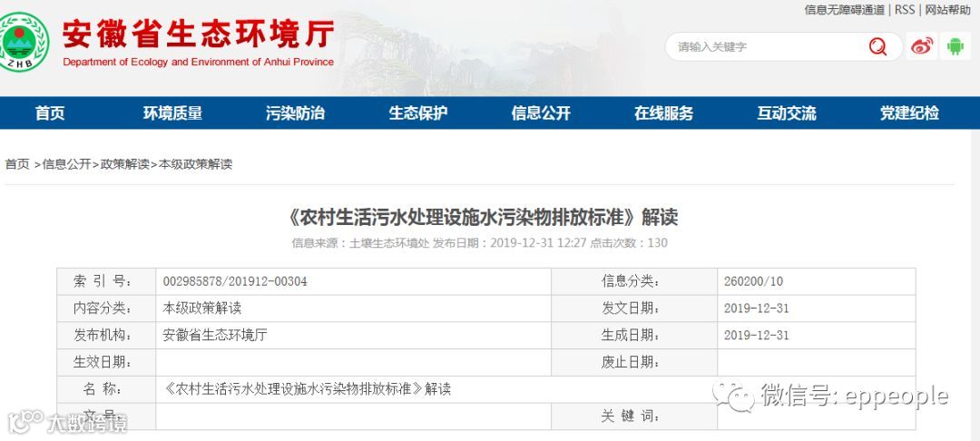Click the index number 002985878/201912-00304
The image size is (980, 441).
coord(235,281)
